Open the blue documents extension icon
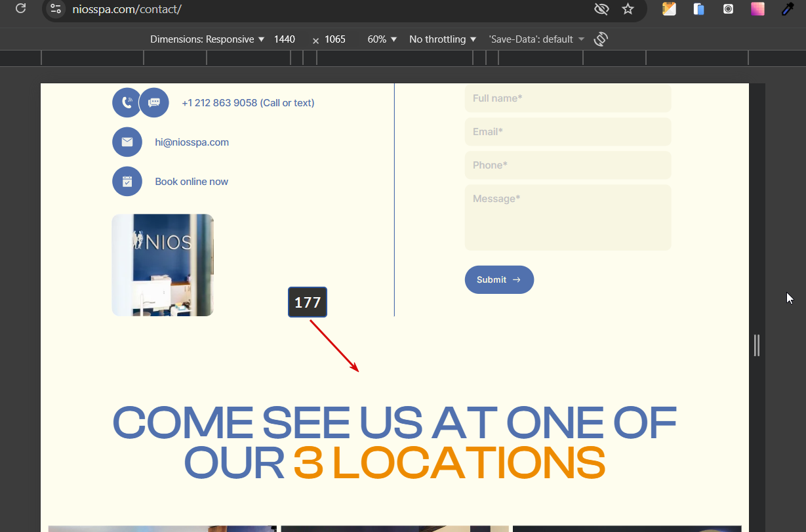Viewport: 806px width, 532px height. 699,9
